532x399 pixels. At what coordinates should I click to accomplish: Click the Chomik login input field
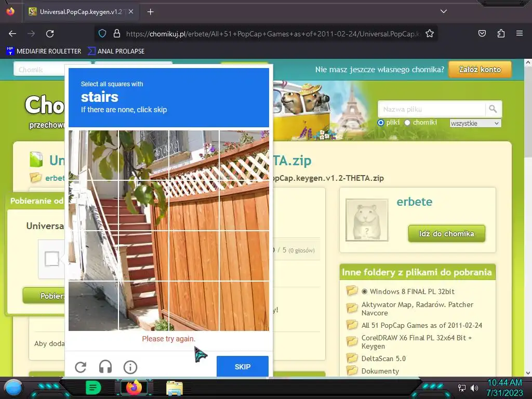click(x=39, y=70)
